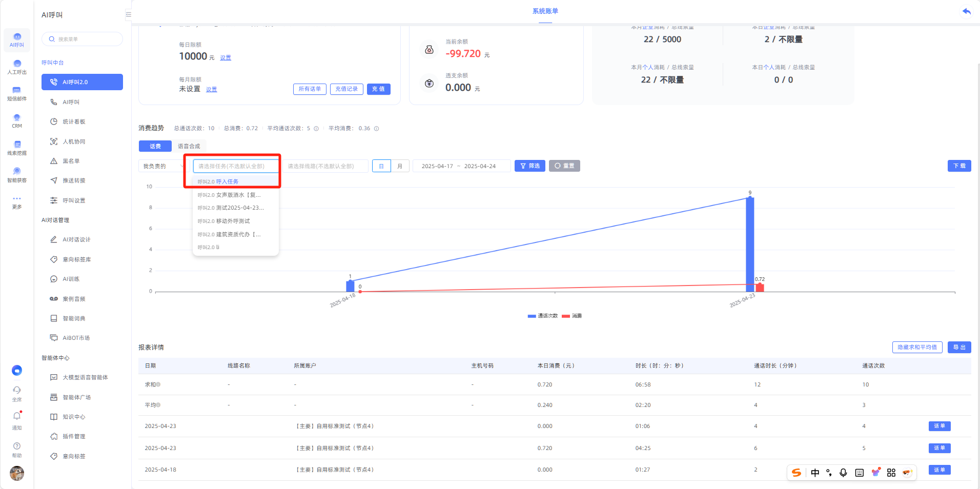The height and width of the screenshot is (489, 980).
Task: Choose the 呼叫2.0 建筑资质代办 option
Action: pyautogui.click(x=236, y=234)
